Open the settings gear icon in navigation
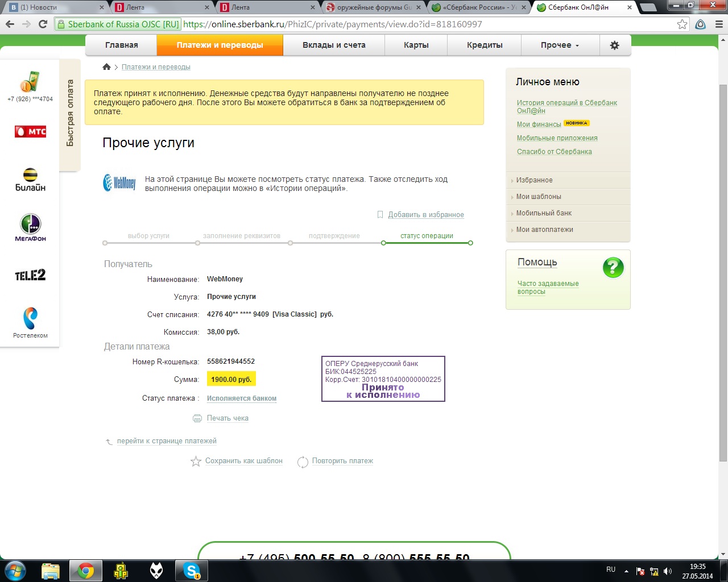Screen dimensions: 728x582 614,45
